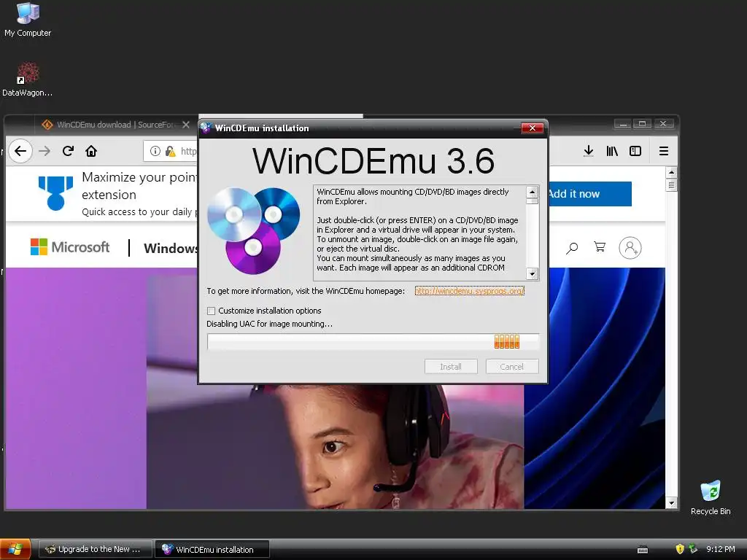Image resolution: width=747 pixels, height=560 pixels.
Task: Click description box scroll down arrow
Action: (x=532, y=274)
